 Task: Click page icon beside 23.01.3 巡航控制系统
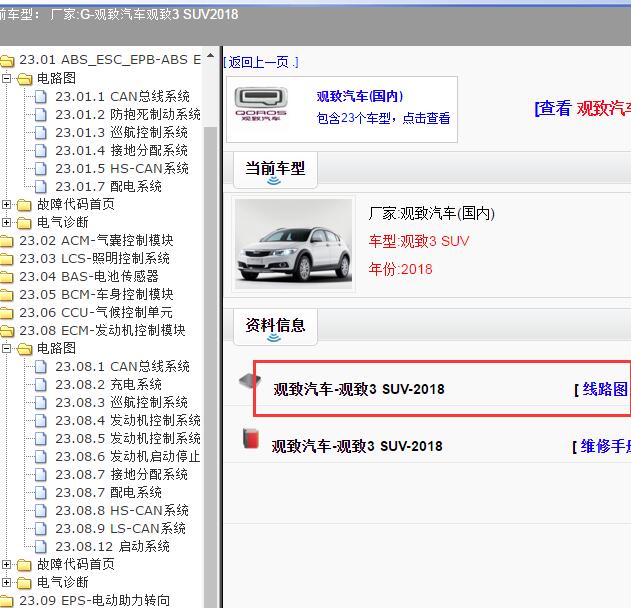pos(40,132)
